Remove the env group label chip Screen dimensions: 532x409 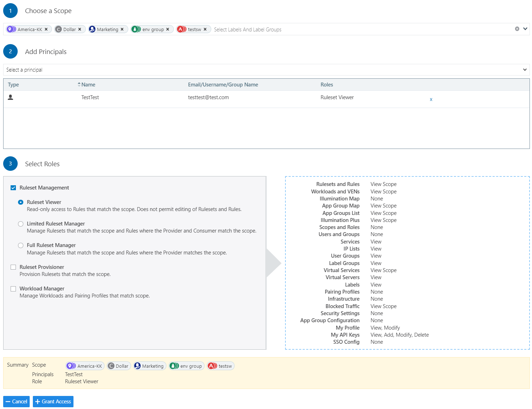pos(168,29)
